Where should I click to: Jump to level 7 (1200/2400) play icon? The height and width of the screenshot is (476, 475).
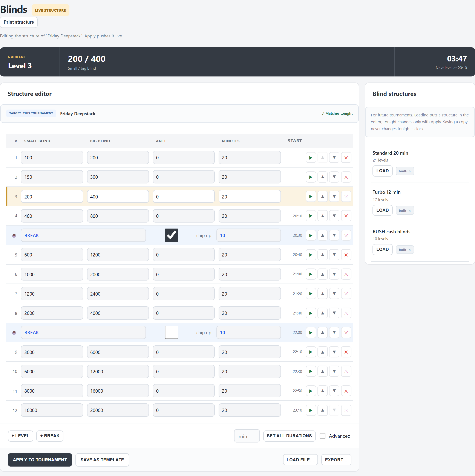coord(311,294)
